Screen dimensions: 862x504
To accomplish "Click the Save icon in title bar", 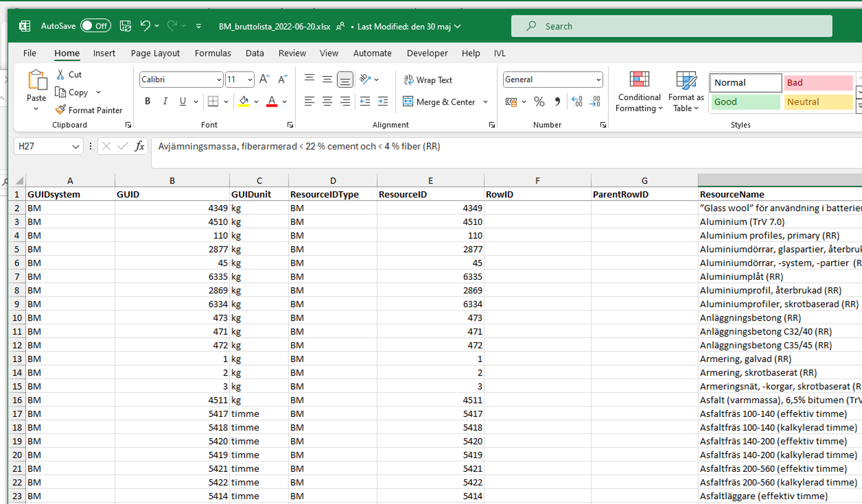I will tap(125, 26).
